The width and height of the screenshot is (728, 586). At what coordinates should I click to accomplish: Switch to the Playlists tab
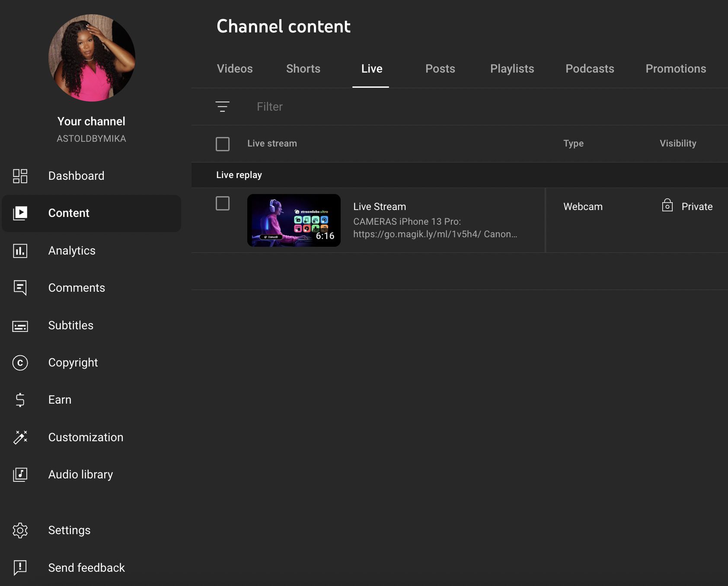click(512, 69)
